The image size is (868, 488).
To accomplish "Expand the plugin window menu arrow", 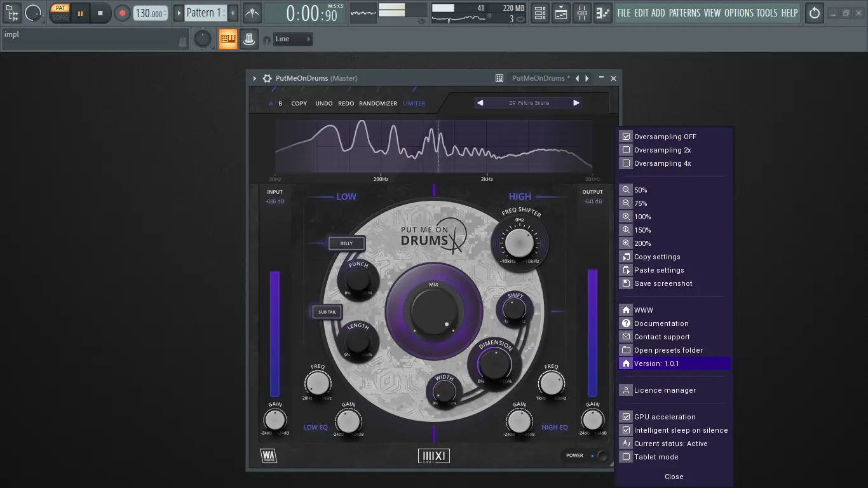I will 255,78.
